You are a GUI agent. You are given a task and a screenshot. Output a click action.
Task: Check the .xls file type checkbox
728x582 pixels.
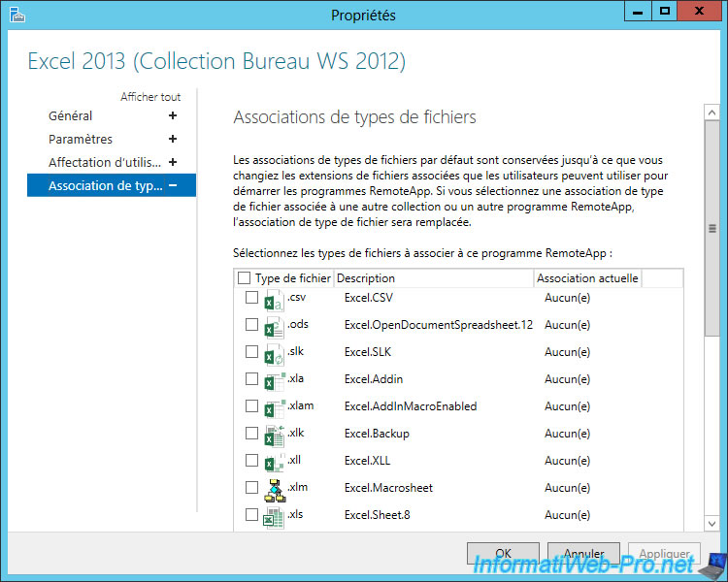tap(251, 514)
